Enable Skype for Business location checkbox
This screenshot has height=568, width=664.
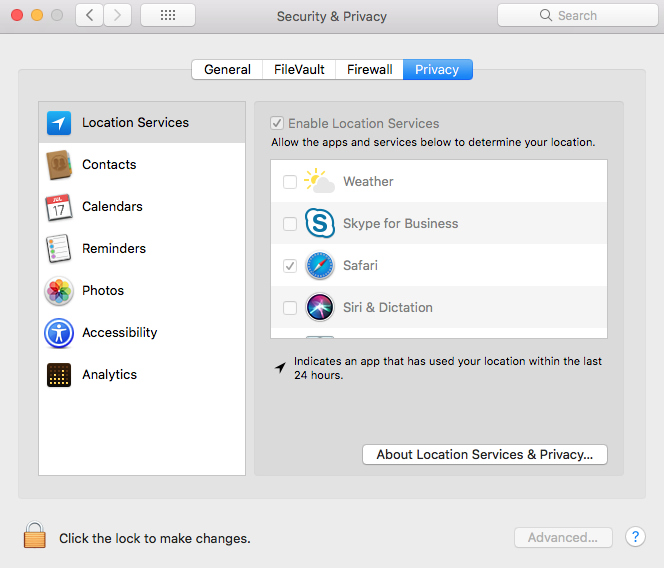click(290, 224)
